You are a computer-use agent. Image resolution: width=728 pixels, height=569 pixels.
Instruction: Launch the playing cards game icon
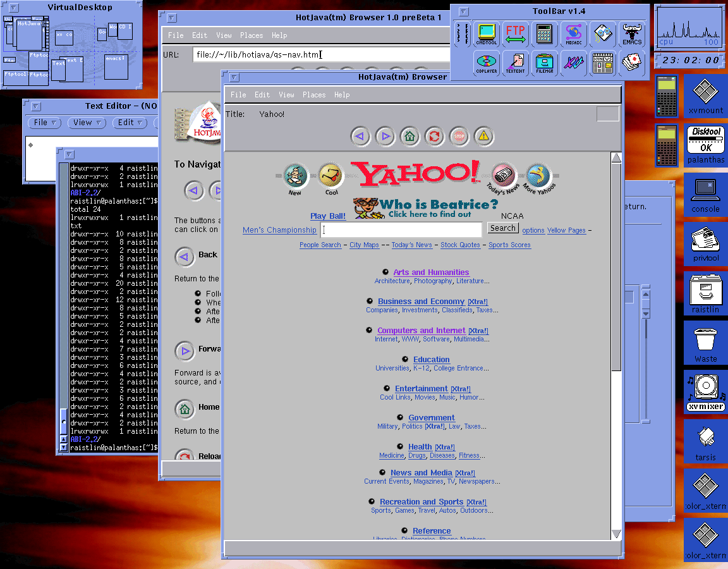632,63
